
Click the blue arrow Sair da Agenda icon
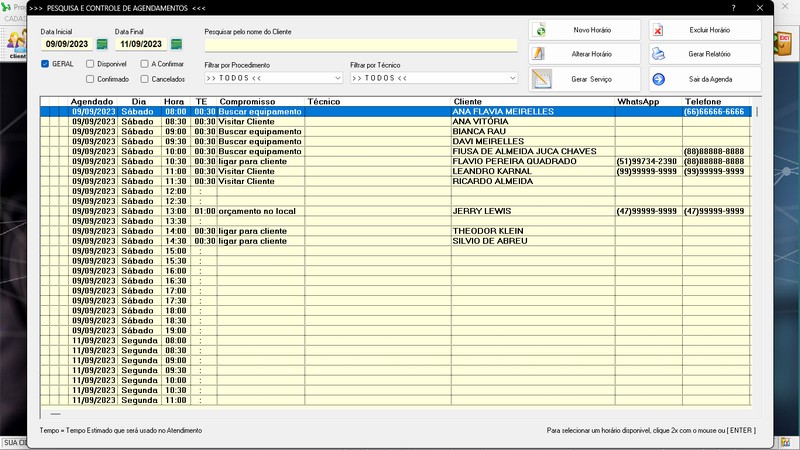tap(659, 79)
